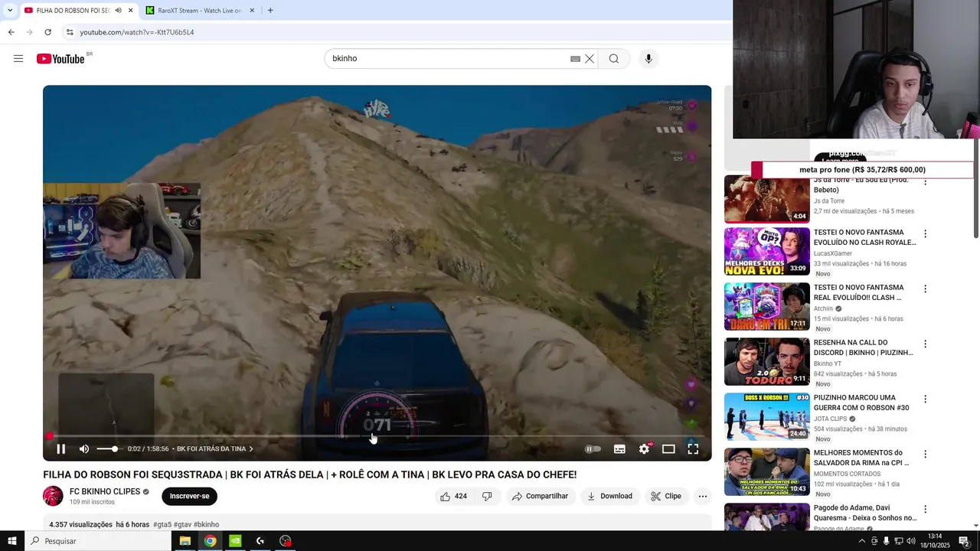Open the Windows Start menu

coord(11,541)
